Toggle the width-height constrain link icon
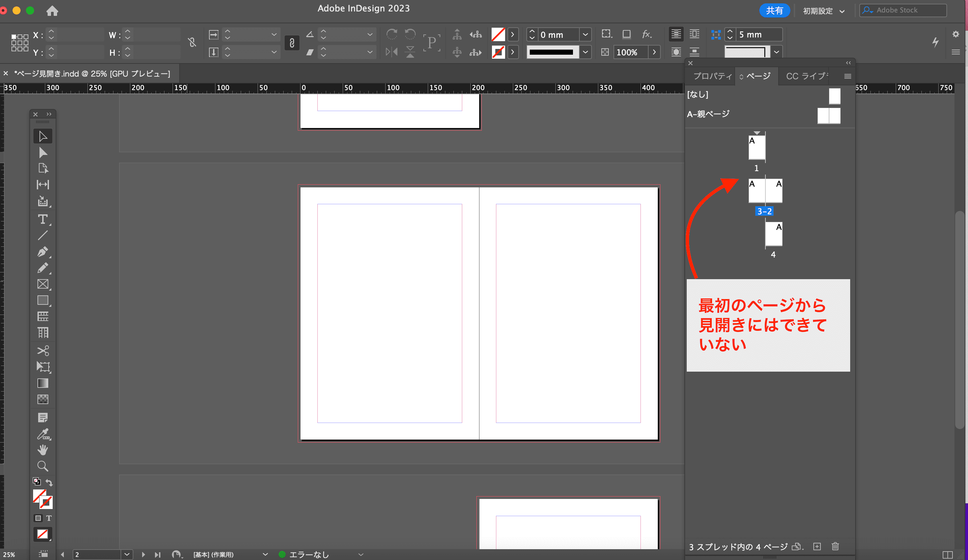This screenshot has width=968, height=560. coord(192,42)
